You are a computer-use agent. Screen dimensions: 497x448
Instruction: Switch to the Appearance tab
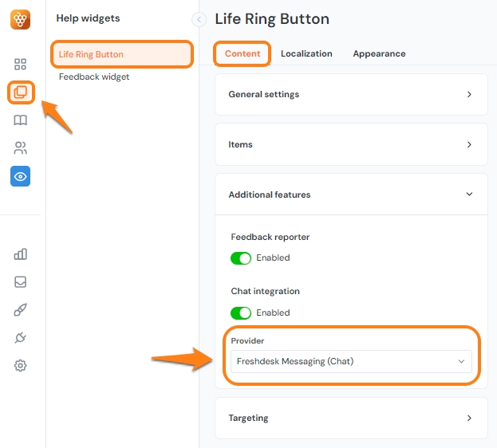[379, 54]
